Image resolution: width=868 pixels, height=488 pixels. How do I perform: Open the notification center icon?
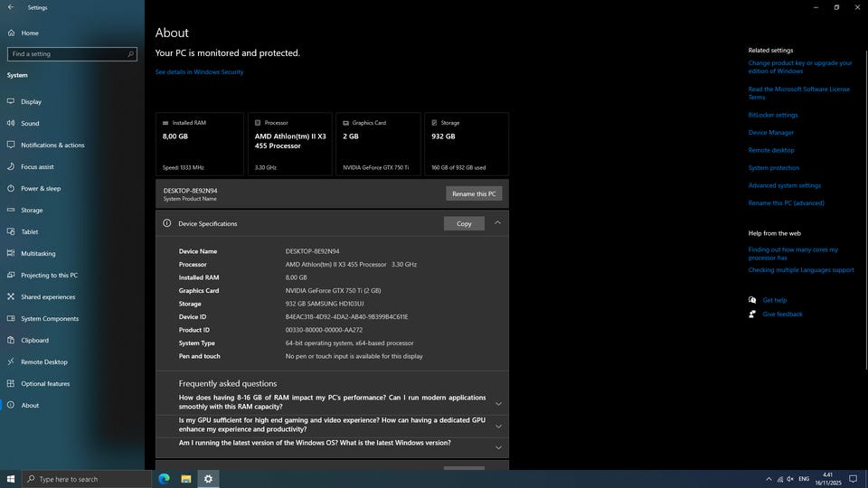(x=853, y=479)
